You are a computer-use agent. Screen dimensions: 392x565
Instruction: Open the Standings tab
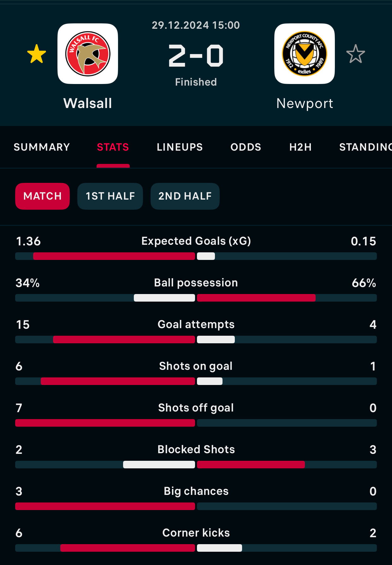pos(365,147)
